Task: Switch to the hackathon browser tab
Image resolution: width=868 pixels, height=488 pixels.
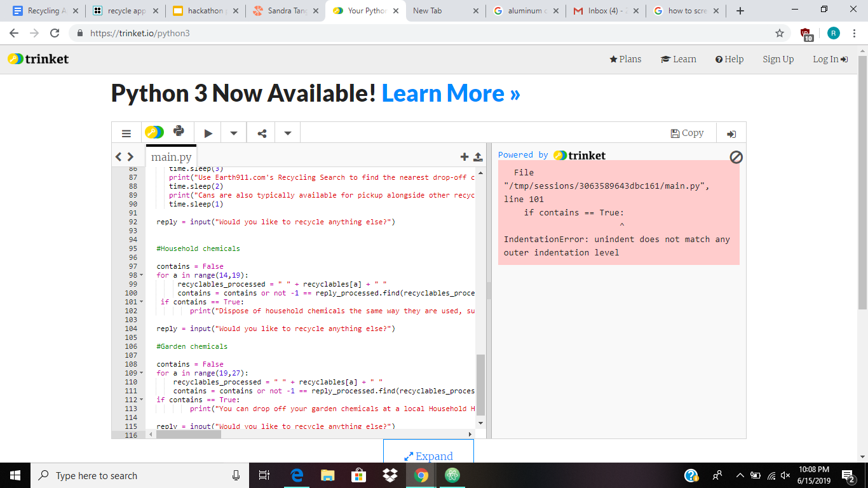Action: (205, 11)
